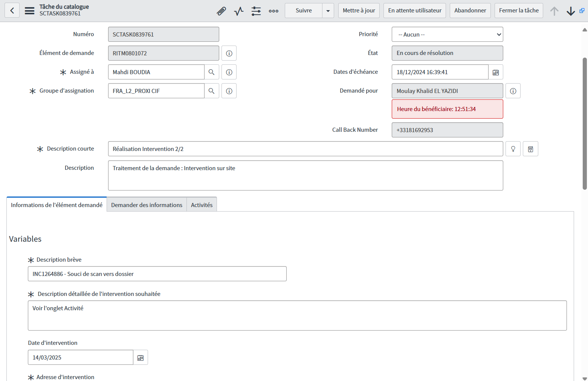Open the Priorité dropdown
This screenshot has height=381, width=588.
(447, 34)
